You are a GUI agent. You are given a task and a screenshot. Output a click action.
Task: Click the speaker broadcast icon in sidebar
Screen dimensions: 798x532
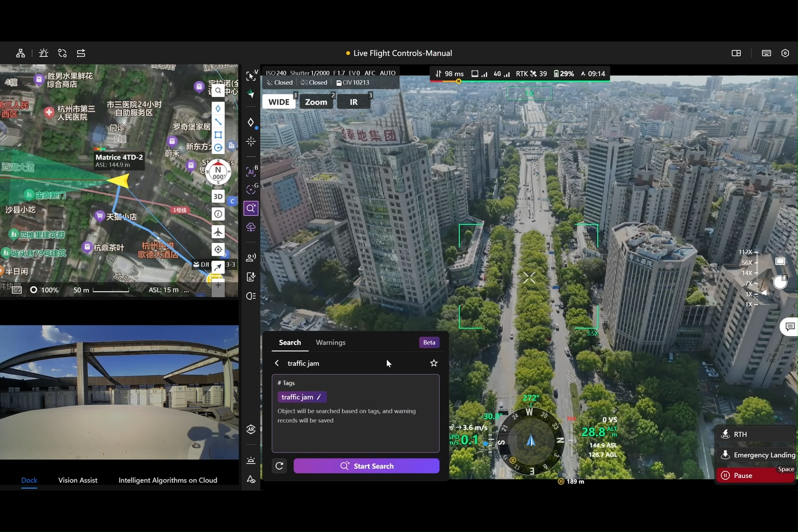(250, 257)
